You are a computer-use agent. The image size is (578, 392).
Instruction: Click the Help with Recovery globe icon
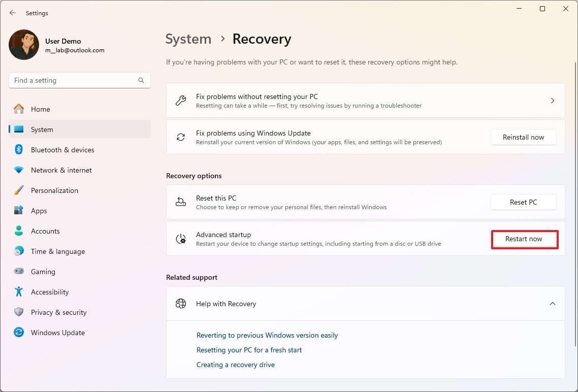[181, 304]
